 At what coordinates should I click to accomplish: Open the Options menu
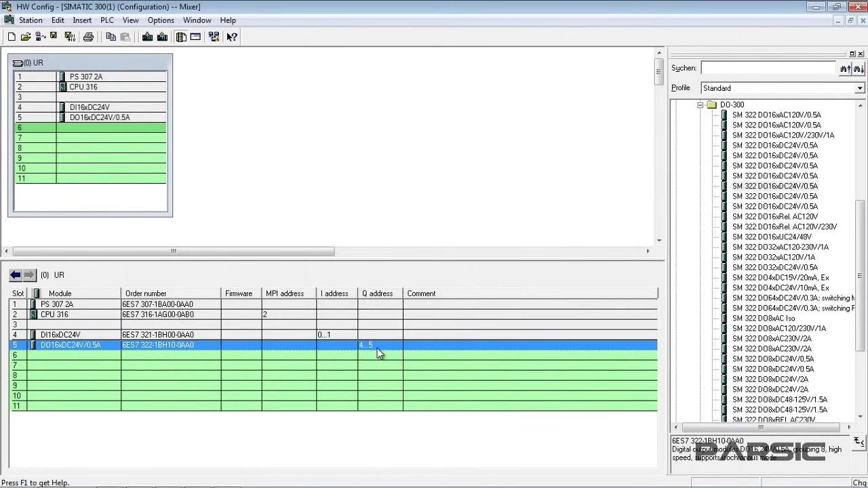coord(161,20)
